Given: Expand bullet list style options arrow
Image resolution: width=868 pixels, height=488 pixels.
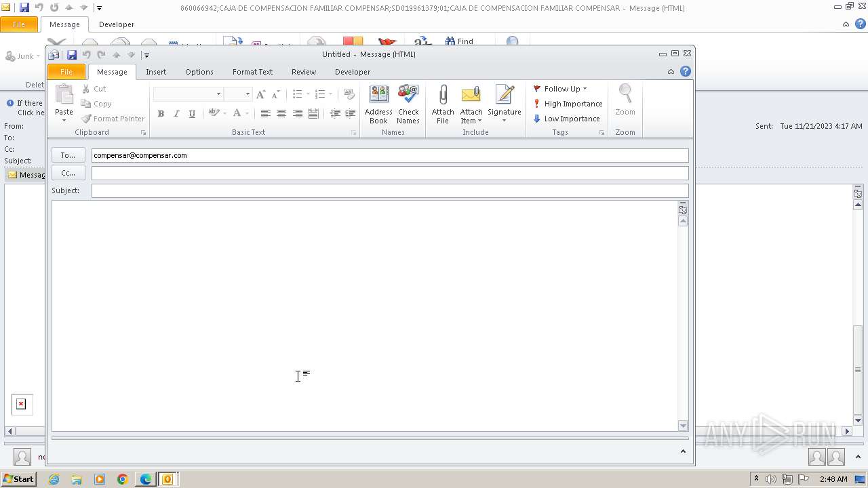Looking at the screenshot, I should click(x=308, y=94).
